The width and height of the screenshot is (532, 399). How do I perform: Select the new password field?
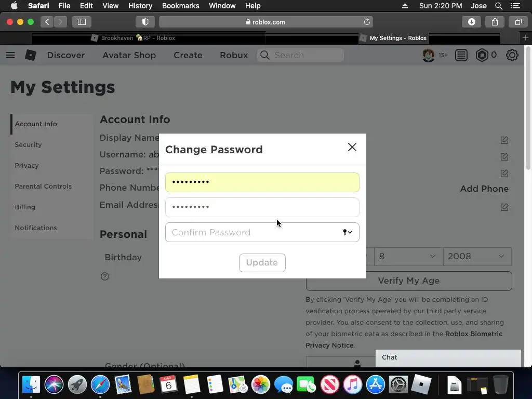(262, 207)
